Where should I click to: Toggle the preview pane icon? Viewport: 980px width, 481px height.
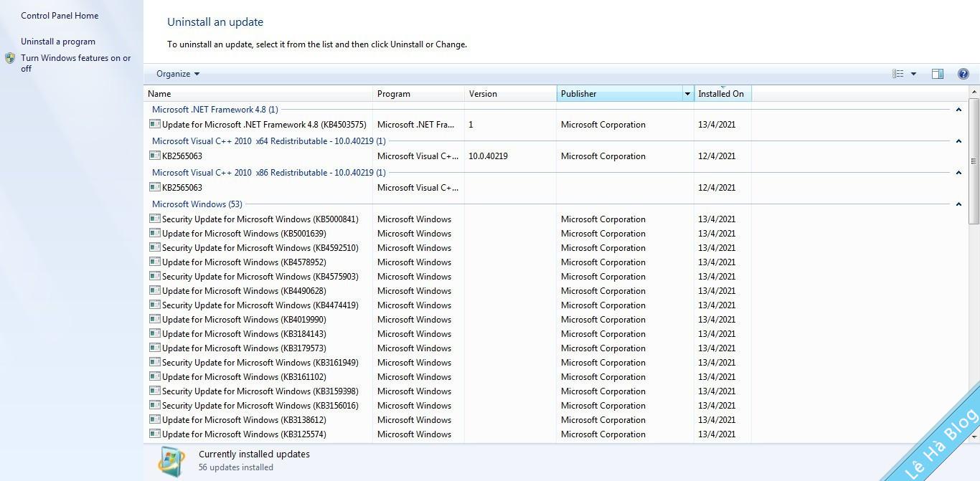tap(938, 74)
